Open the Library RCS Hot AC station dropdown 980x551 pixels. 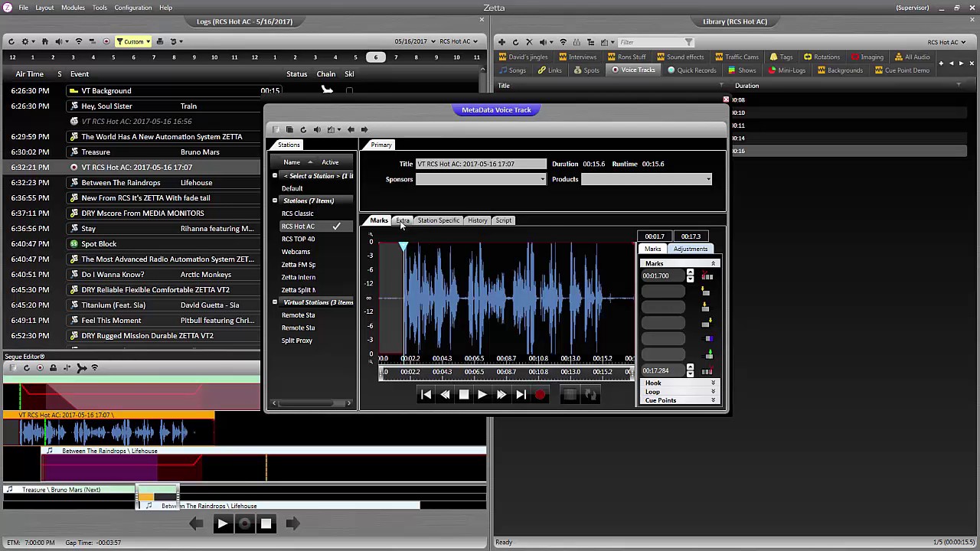(x=946, y=42)
